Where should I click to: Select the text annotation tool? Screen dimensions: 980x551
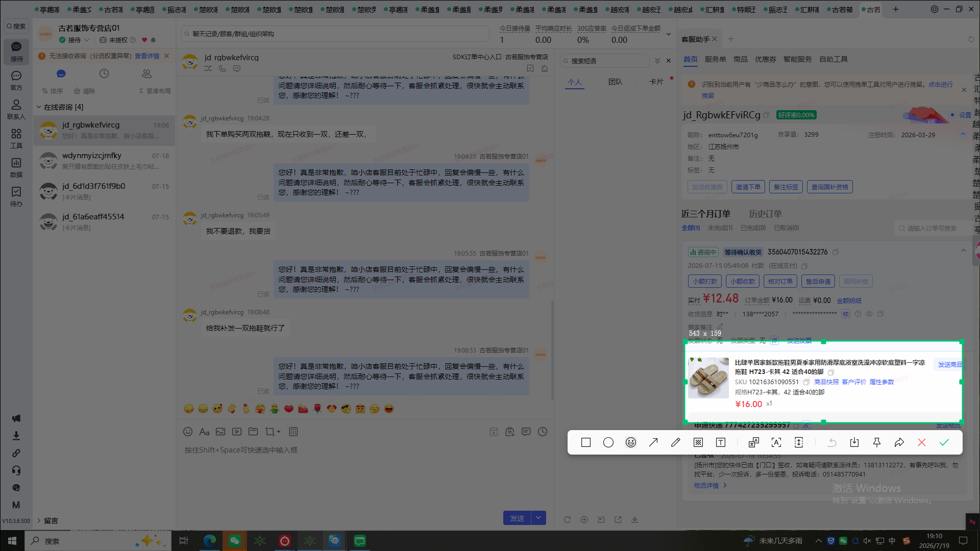721,442
